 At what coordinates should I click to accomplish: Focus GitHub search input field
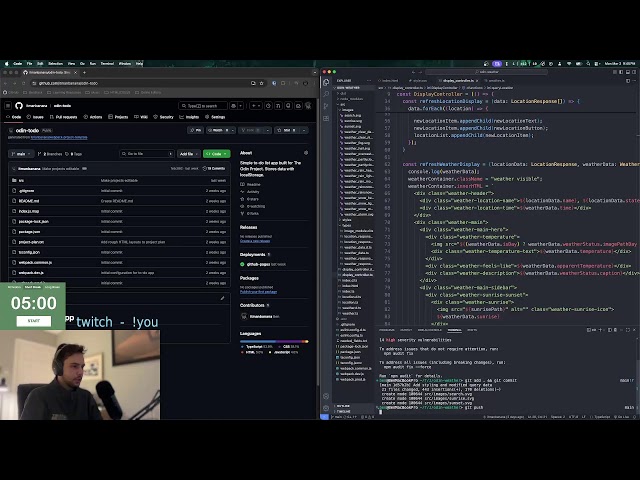click(x=203, y=106)
